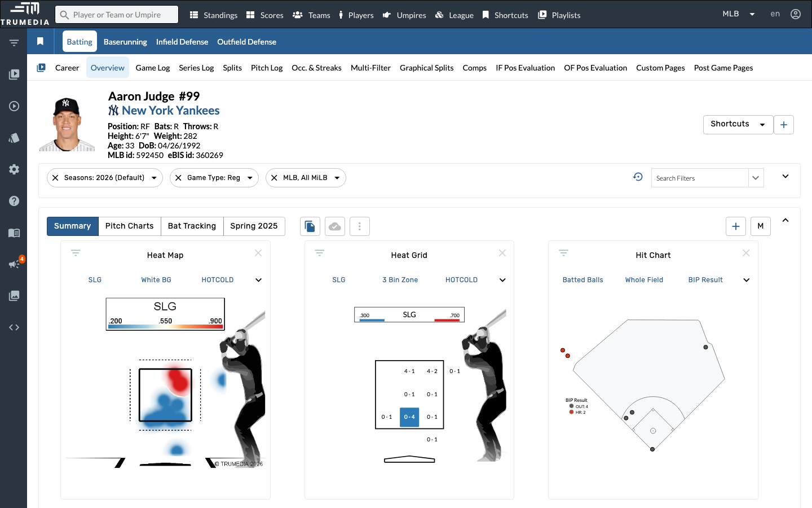
Task: Expand the Seasons 2026 dropdown
Action: [154, 178]
